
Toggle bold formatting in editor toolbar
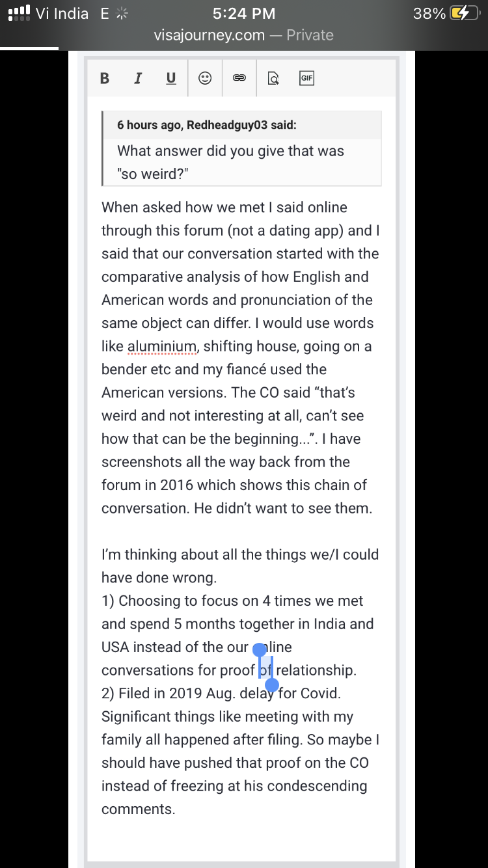tap(105, 79)
